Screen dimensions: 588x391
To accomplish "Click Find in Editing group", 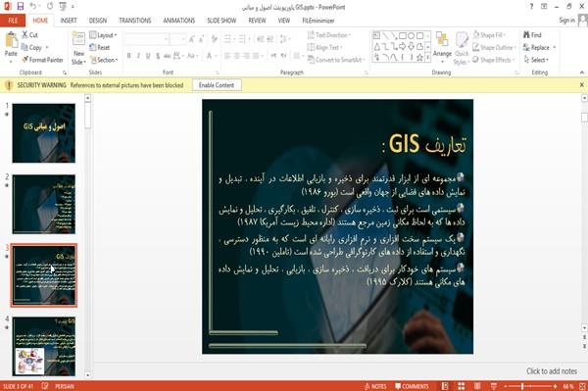I will pyautogui.click(x=532, y=35).
